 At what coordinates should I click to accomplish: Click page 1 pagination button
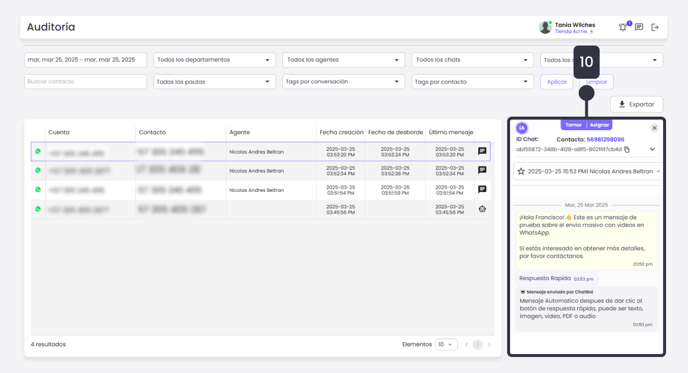point(478,344)
